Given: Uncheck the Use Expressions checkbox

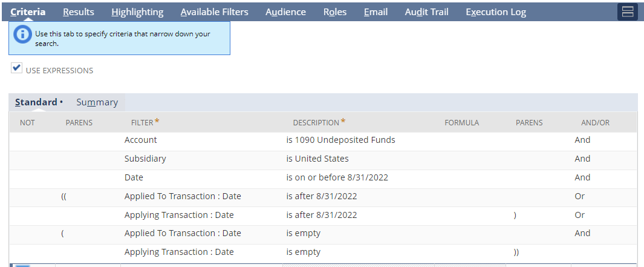Looking at the screenshot, I should (16, 68).
